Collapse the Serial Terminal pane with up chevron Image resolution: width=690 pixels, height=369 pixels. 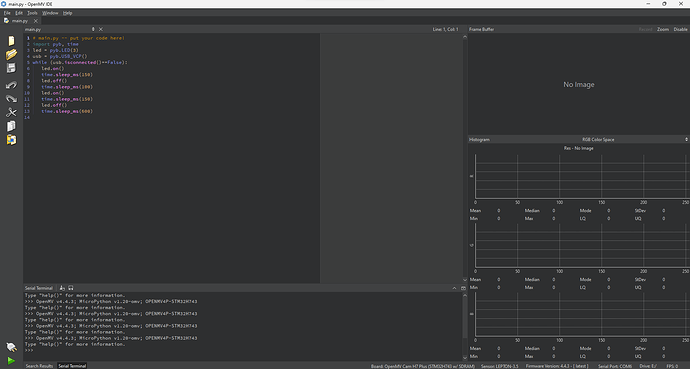point(454,288)
